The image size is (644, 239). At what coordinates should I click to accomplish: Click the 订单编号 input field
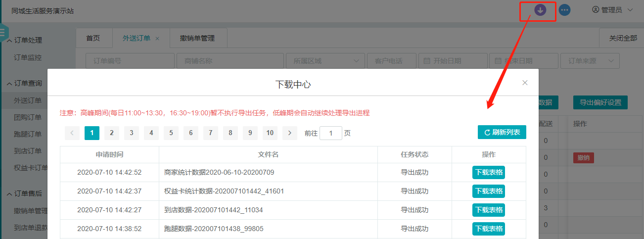pyautogui.click(x=130, y=61)
